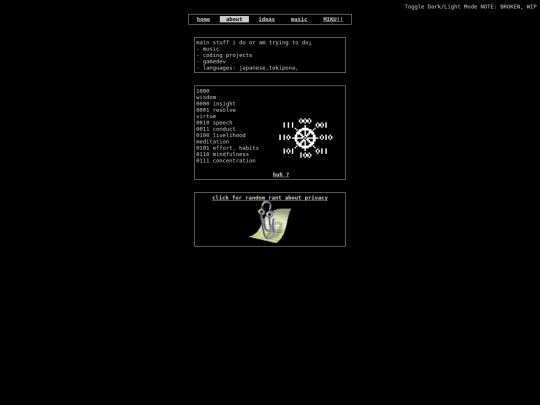Click the '- music' list line

pyautogui.click(x=208, y=49)
